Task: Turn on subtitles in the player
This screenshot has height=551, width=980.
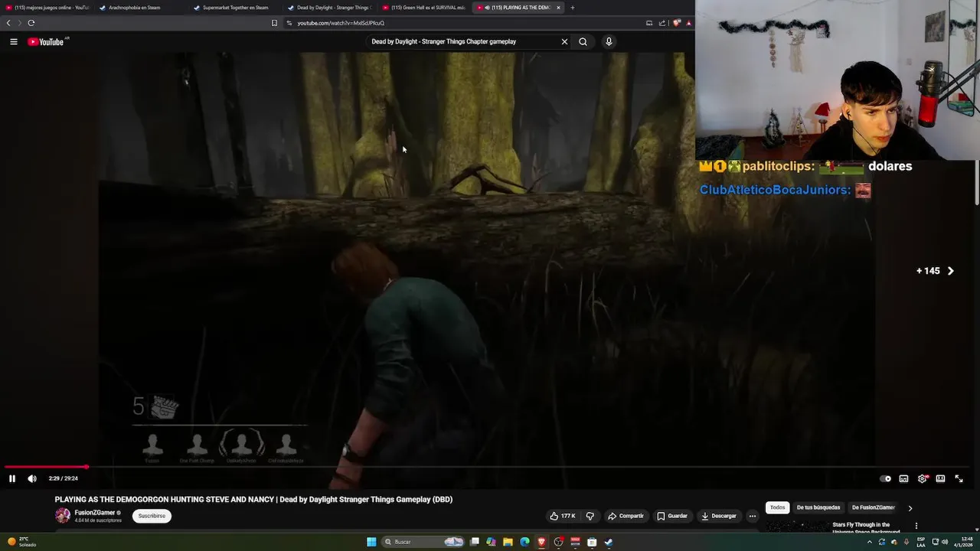Action: [903, 478]
